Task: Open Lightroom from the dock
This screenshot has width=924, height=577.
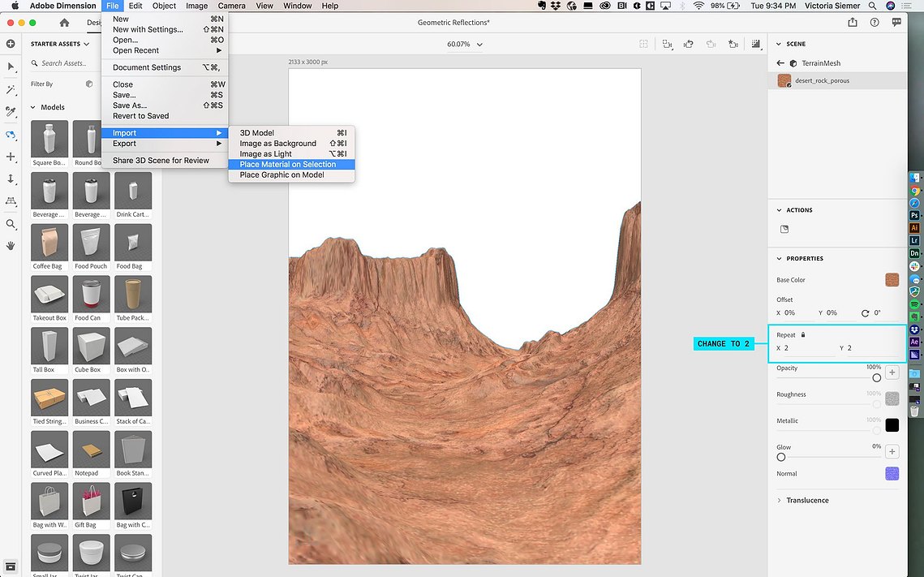Action: click(914, 240)
